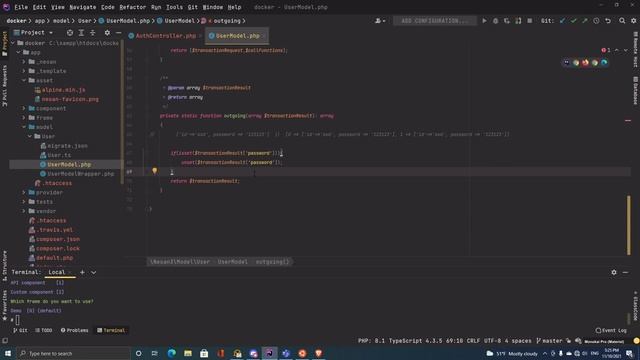Open Project panel options gear
Screen dimensions: 640x360
(107, 33)
